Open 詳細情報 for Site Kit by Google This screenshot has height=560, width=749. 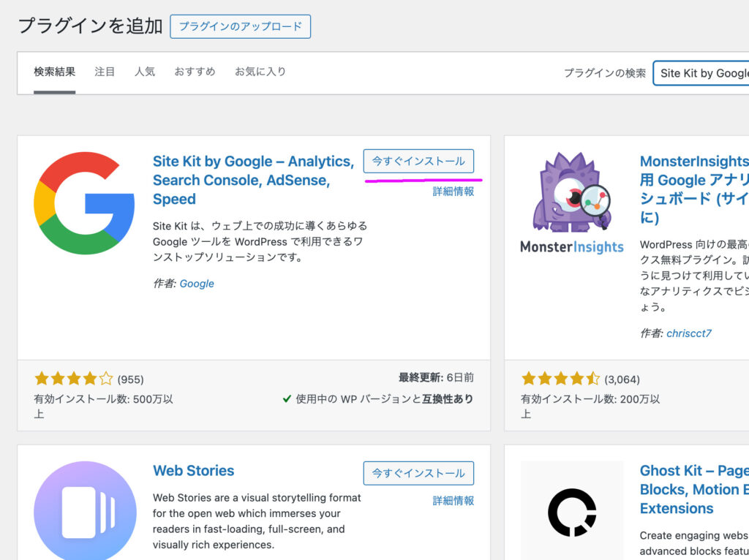click(453, 192)
